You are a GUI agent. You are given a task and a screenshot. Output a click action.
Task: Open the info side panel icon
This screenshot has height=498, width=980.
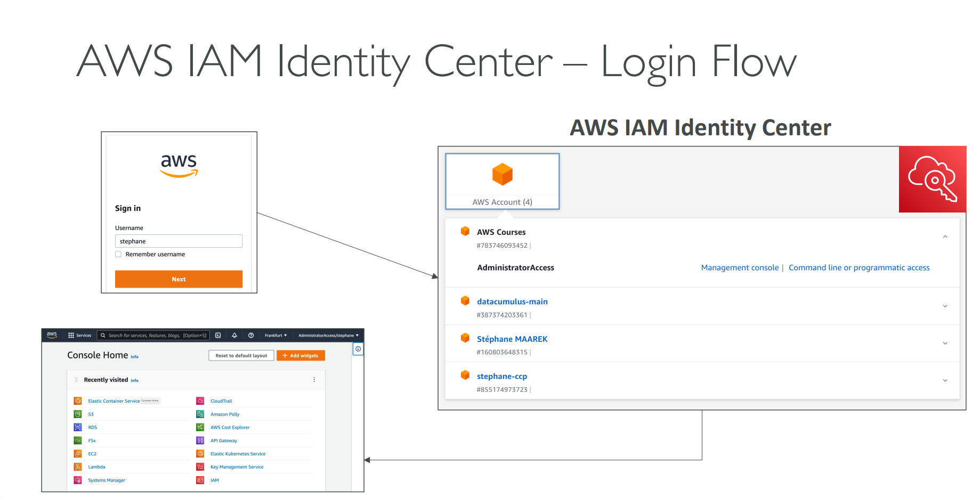point(358,349)
